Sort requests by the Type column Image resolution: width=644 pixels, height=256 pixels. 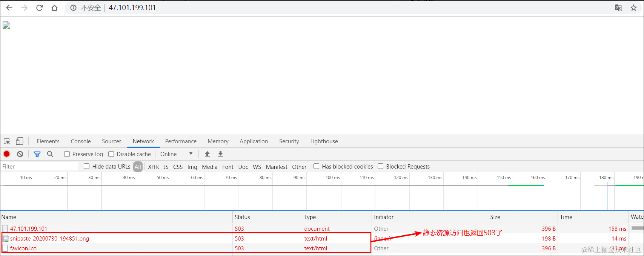(337, 217)
